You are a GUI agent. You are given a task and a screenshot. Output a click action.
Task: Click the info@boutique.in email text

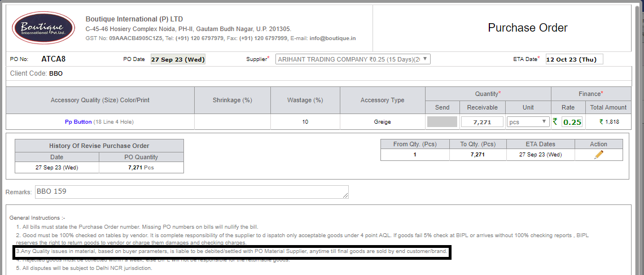coord(332,38)
